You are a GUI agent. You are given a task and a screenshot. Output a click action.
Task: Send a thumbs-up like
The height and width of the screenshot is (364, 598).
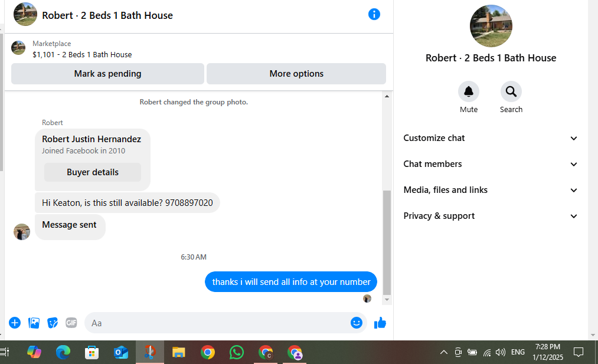pos(380,323)
